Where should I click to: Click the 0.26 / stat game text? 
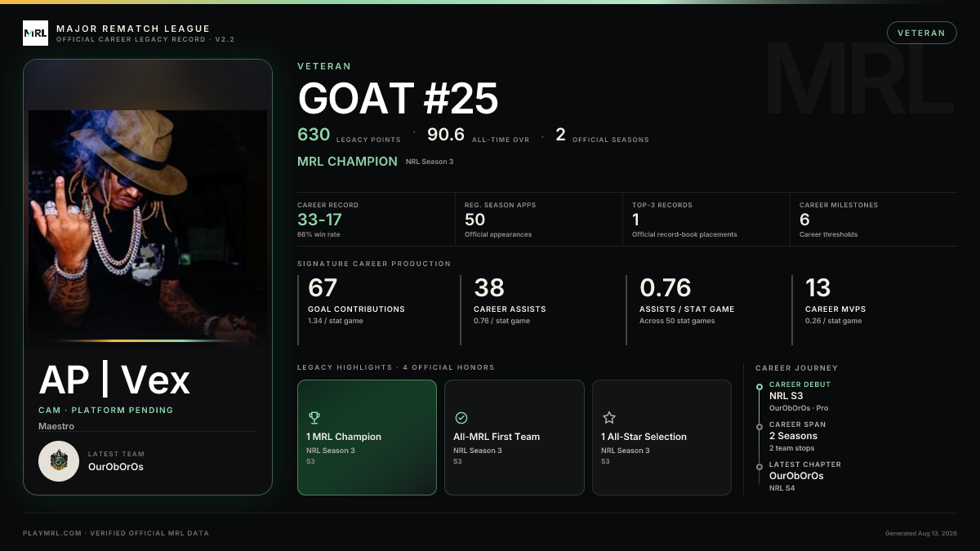tap(833, 321)
